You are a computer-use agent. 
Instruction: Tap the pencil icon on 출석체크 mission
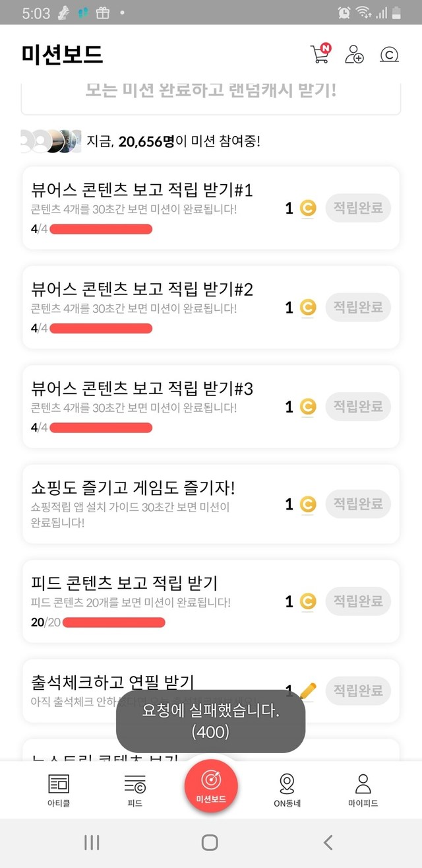[x=308, y=690]
